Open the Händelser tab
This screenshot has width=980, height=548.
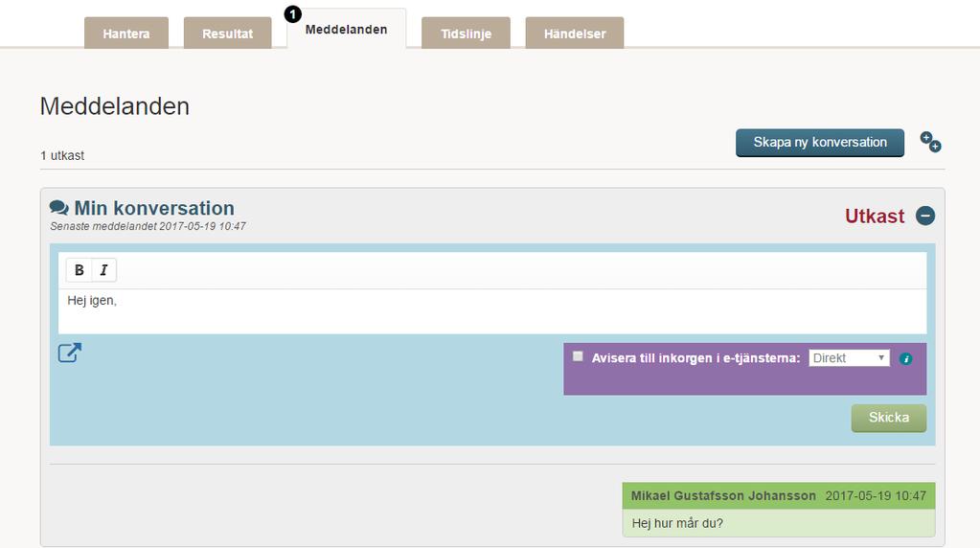(x=575, y=34)
